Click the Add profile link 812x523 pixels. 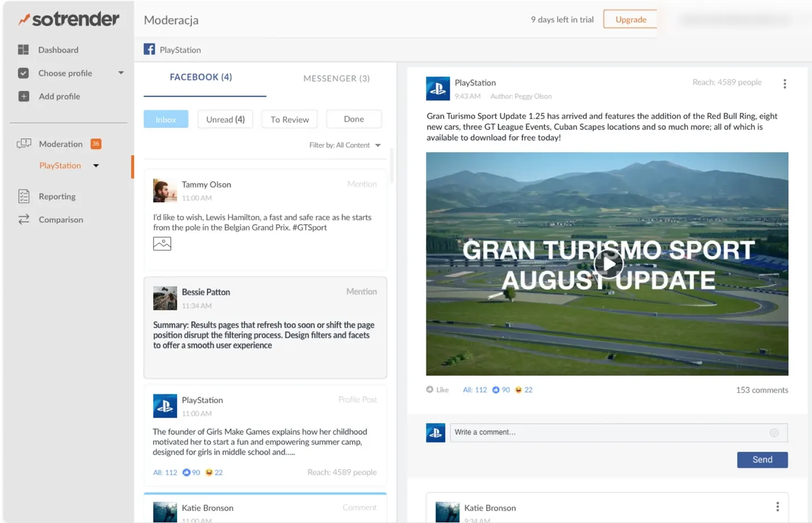tap(59, 96)
